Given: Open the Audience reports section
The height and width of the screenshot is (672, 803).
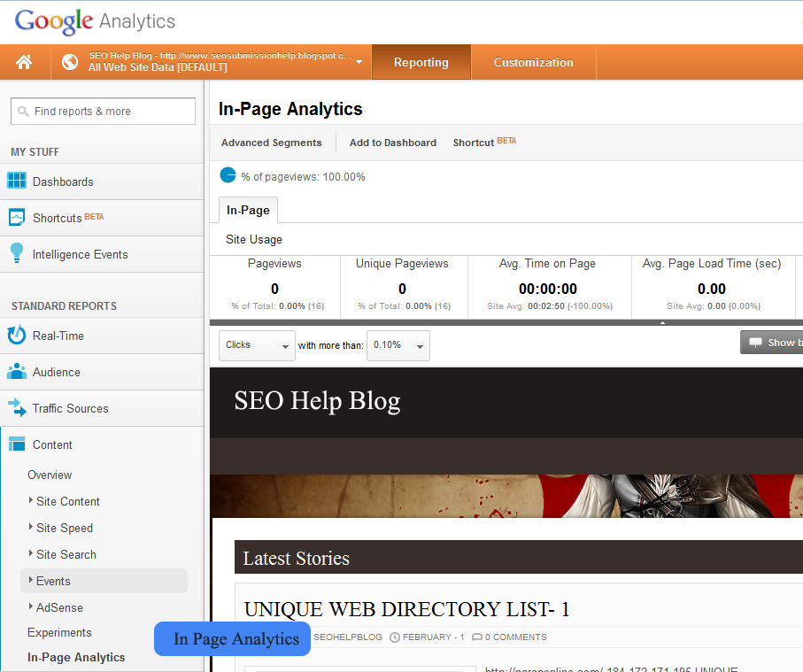Looking at the screenshot, I should click(x=57, y=373).
